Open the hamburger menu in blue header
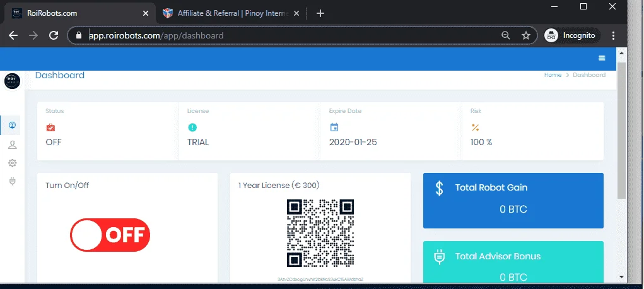The width and height of the screenshot is (644, 289). coord(602,59)
